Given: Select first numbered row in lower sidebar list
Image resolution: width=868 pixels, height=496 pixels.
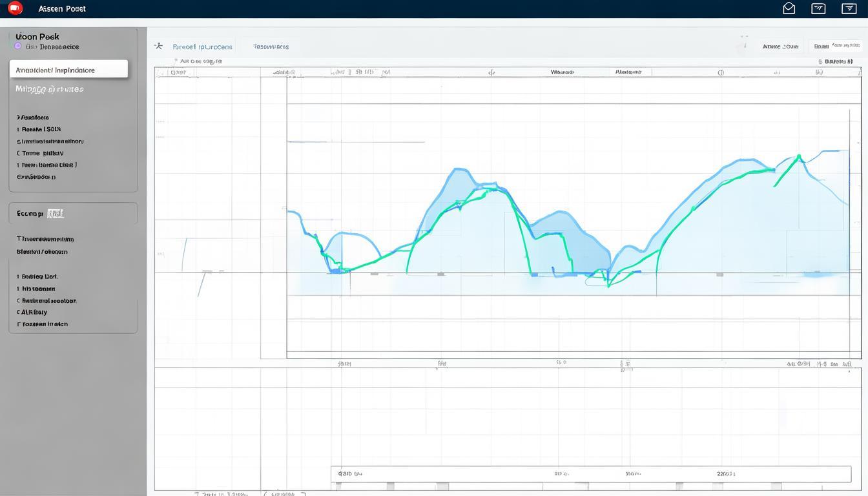Looking at the screenshot, I should coord(37,276).
